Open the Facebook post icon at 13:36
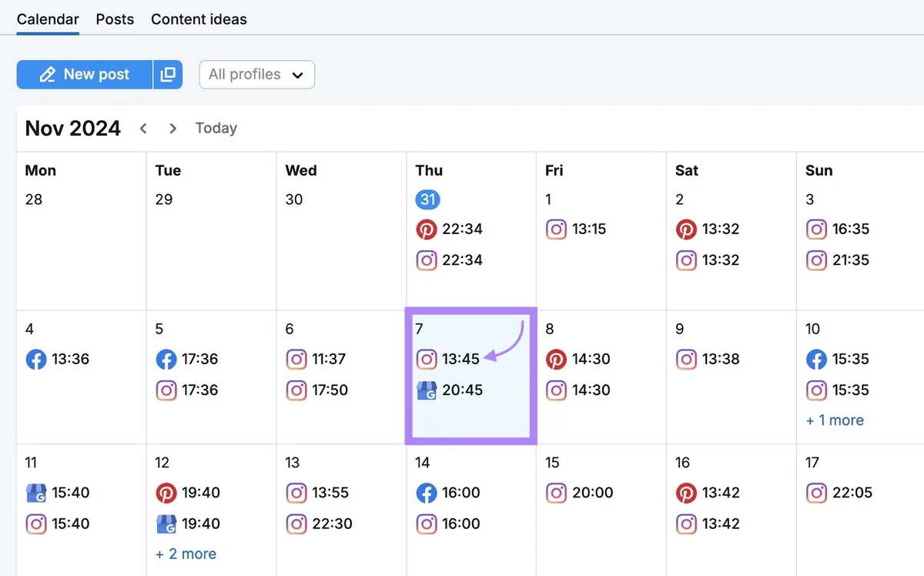Image resolution: width=924 pixels, height=576 pixels. (x=35, y=359)
